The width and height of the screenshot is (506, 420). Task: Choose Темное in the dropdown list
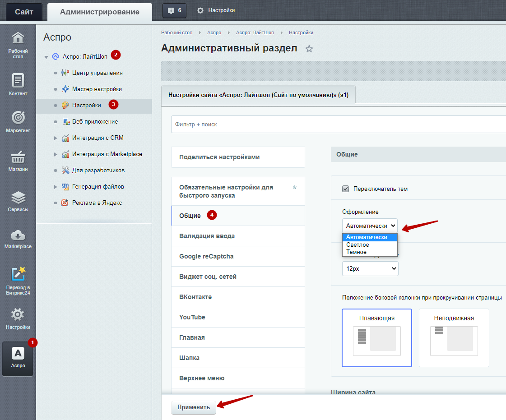(x=370, y=252)
